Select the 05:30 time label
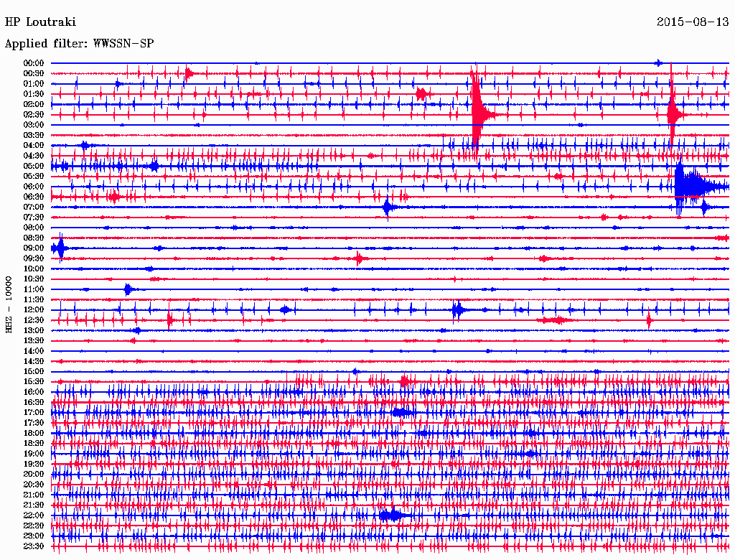Image resolution: width=735 pixels, height=560 pixels. tap(34, 177)
